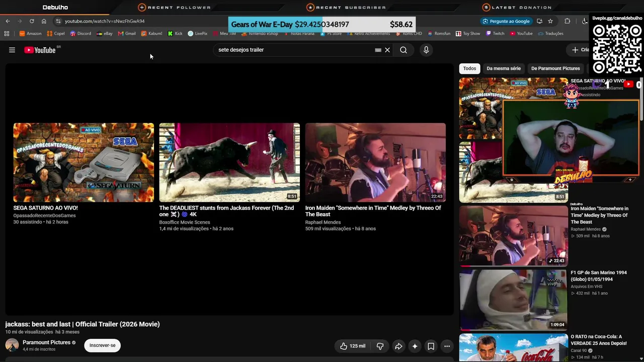
Task: Open the Amazon bookmark
Action: pos(30,34)
